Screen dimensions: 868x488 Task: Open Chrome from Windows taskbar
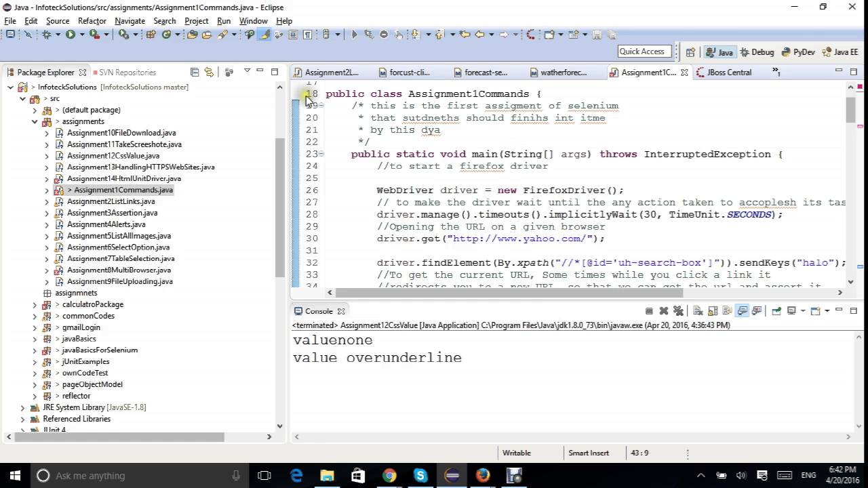pos(389,476)
